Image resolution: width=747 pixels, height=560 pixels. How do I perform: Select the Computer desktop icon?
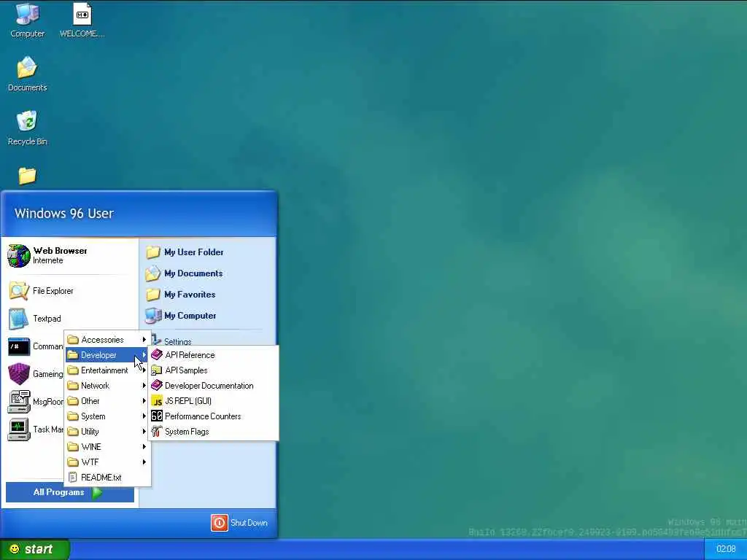click(x=27, y=21)
